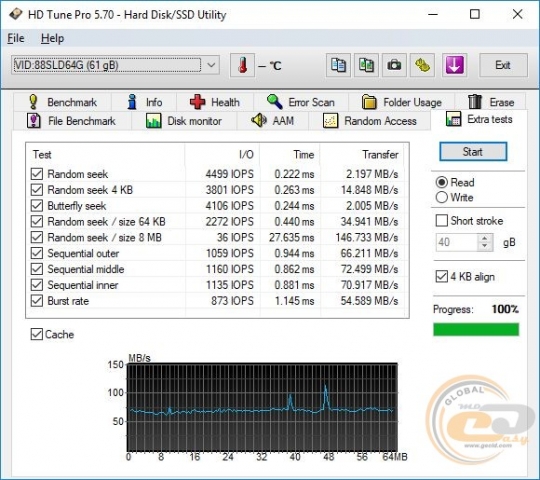Click the copy screenshot to clipboard icon
This screenshot has width=540, height=480.
366,65
